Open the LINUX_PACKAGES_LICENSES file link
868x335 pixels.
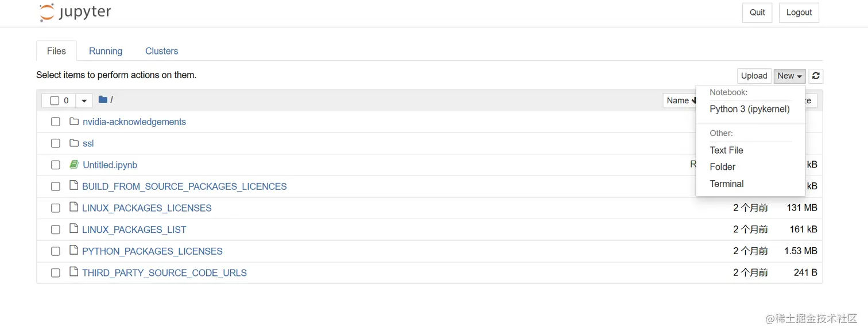[x=147, y=208]
